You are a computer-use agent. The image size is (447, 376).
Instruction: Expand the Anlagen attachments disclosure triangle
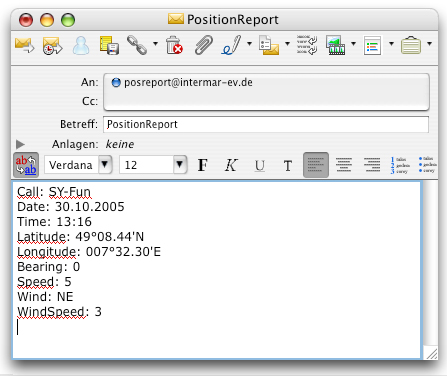point(20,144)
